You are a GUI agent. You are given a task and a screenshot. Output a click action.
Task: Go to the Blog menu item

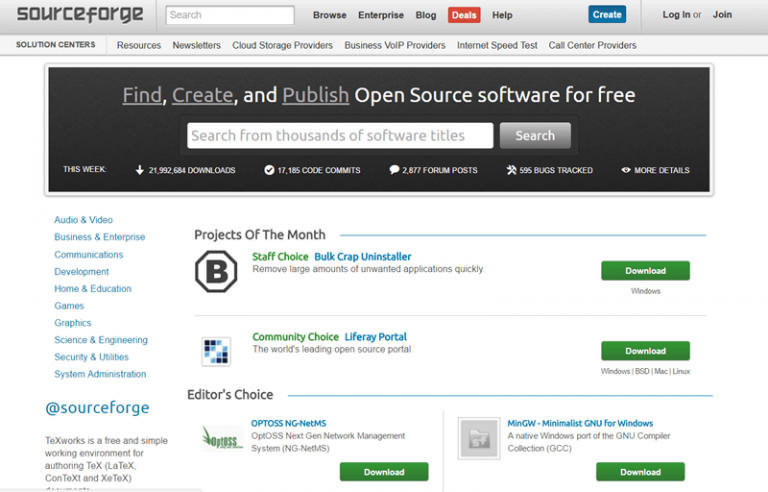426,15
